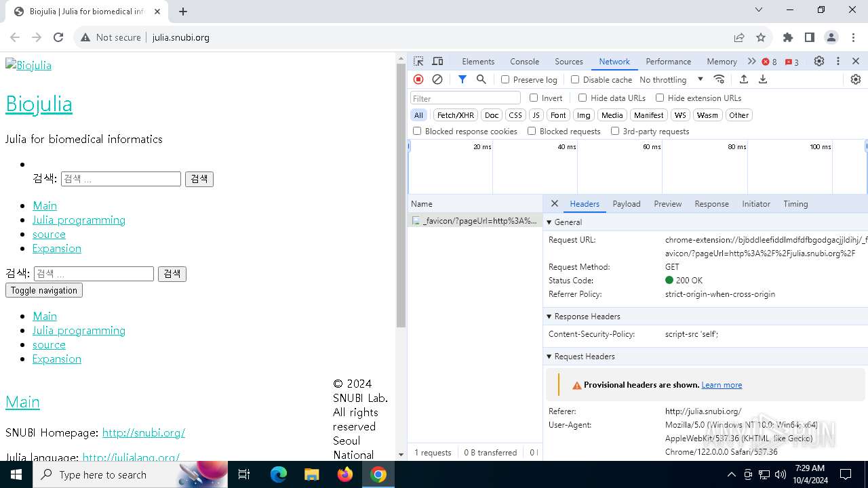Toggle the device toolbar icon
Image resolution: width=868 pixels, height=488 pixels.
tap(437, 61)
